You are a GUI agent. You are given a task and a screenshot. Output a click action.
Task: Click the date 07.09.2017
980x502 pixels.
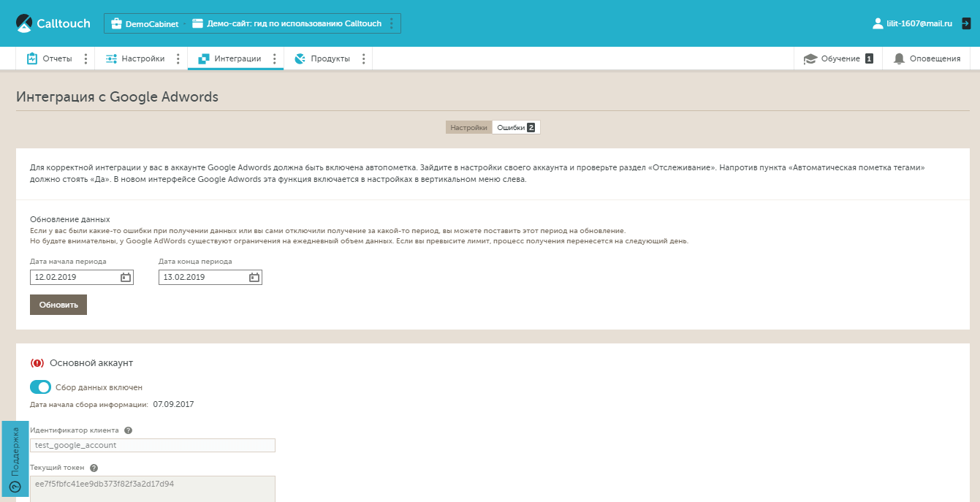coord(173,404)
